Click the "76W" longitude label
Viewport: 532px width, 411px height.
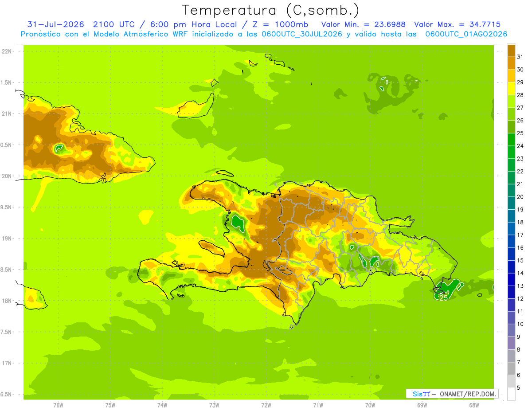(58, 405)
